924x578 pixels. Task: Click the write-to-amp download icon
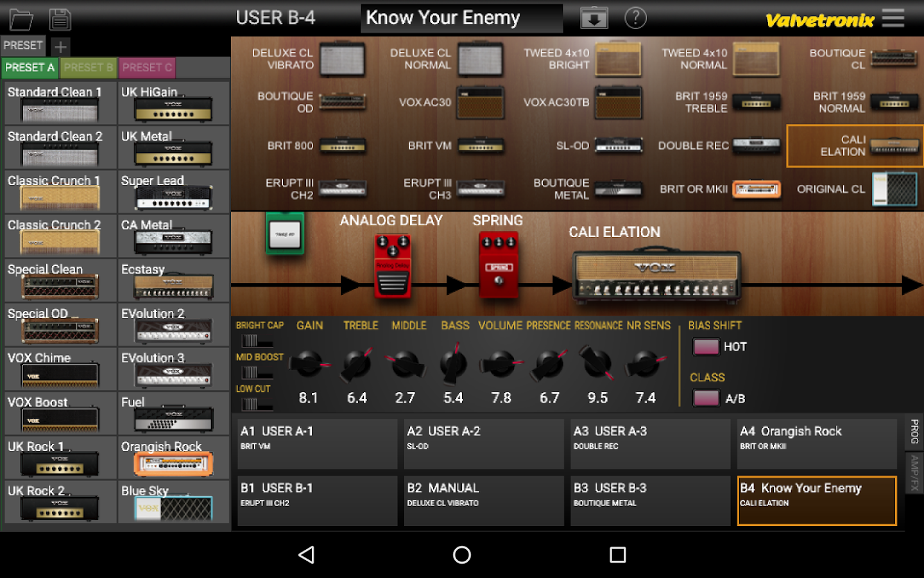point(594,18)
